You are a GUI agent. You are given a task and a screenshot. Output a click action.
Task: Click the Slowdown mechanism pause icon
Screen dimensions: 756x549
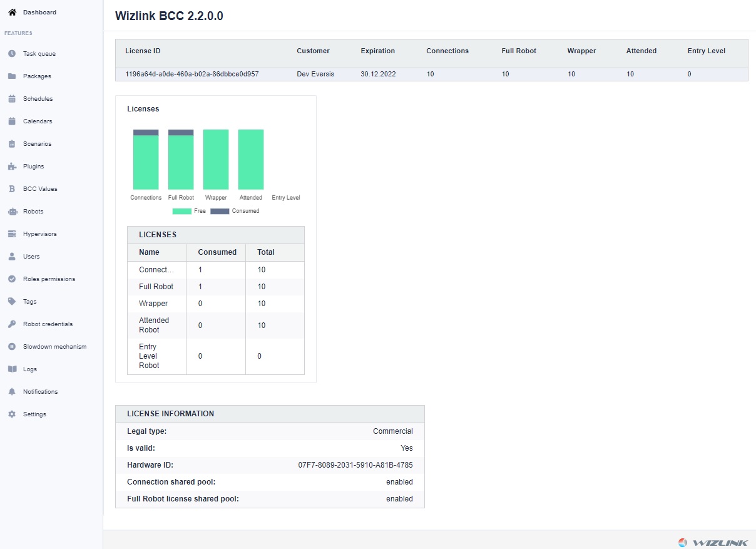(12, 347)
